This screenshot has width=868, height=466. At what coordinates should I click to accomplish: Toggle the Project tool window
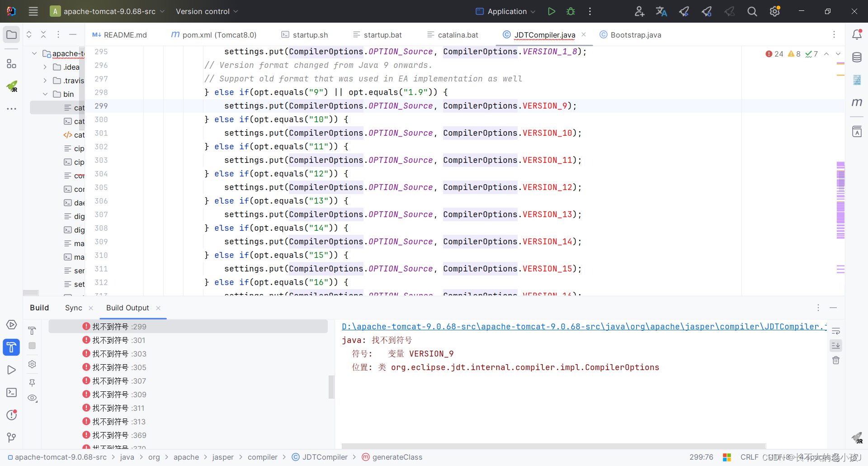(x=11, y=34)
